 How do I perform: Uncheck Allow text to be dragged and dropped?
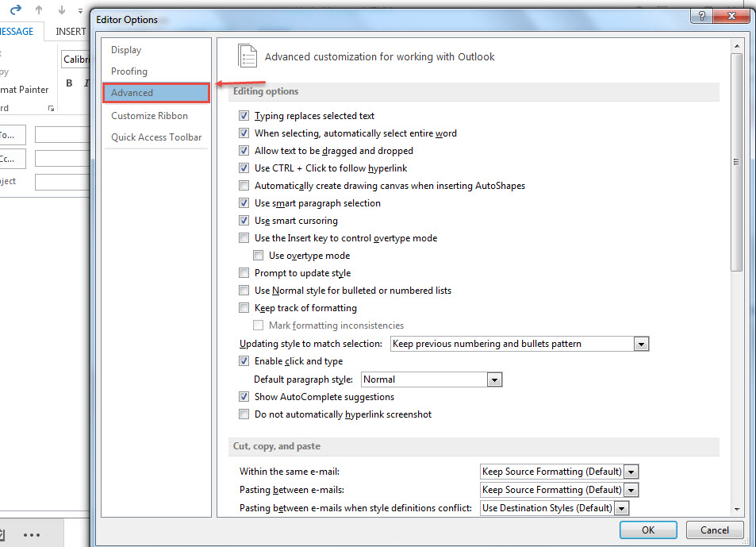pos(244,151)
